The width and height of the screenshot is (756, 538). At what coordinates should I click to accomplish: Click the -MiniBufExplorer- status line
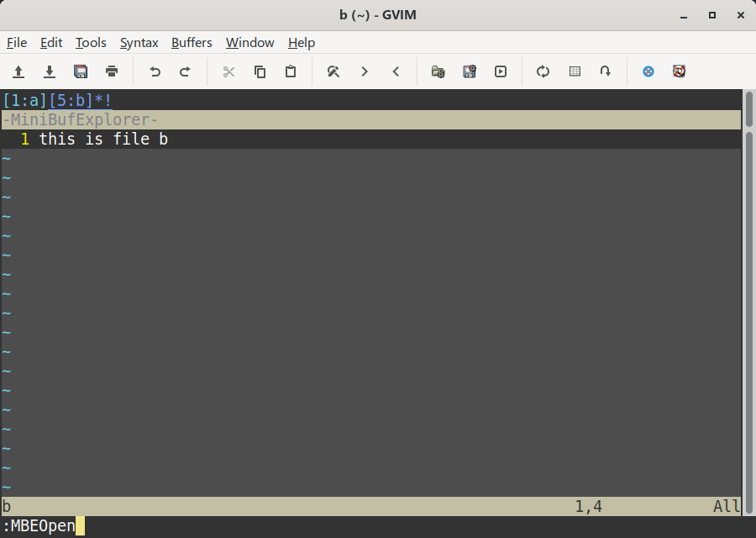tap(371, 119)
